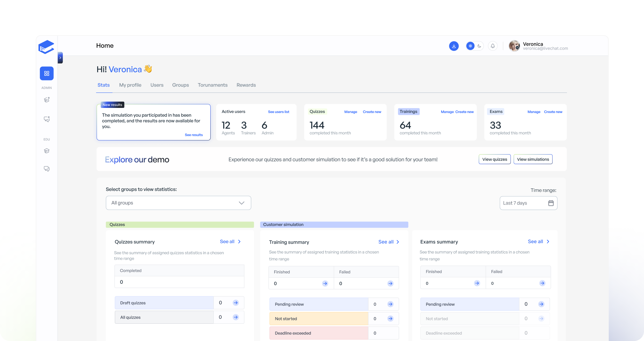This screenshot has height=341, width=644.
Task: Click Veronica's profile avatar
Action: pos(514,46)
